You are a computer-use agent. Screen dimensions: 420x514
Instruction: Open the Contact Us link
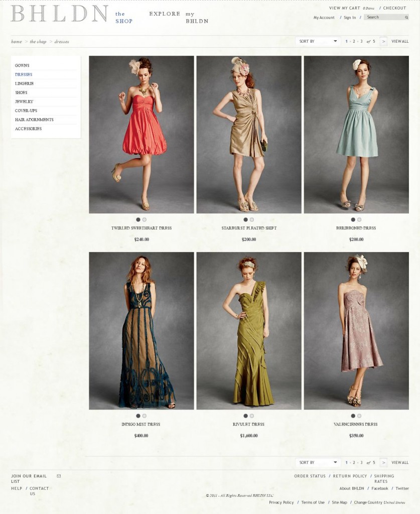tap(39, 491)
